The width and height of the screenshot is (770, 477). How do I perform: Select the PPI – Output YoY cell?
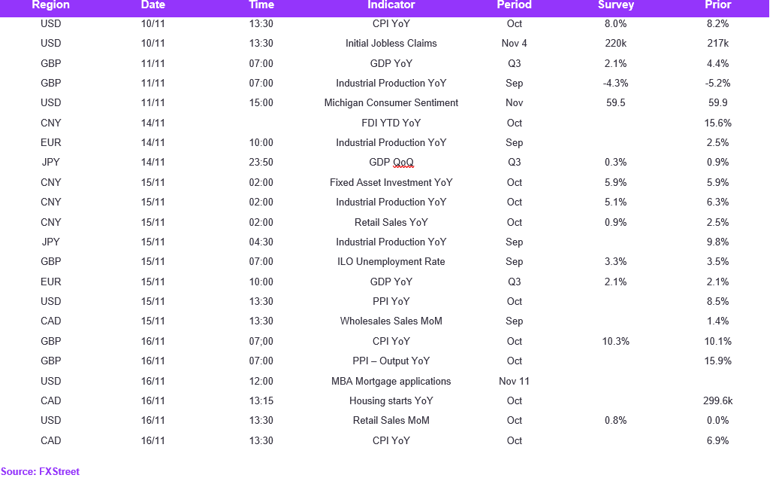(x=391, y=361)
